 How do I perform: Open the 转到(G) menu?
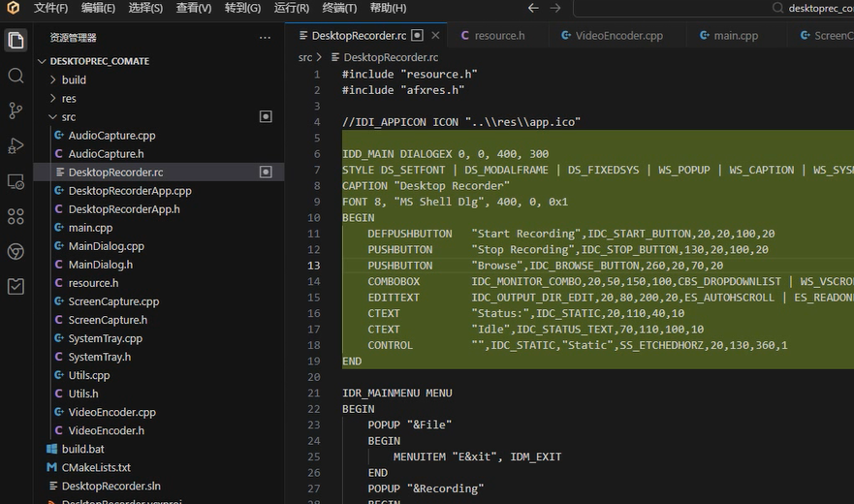click(x=242, y=8)
